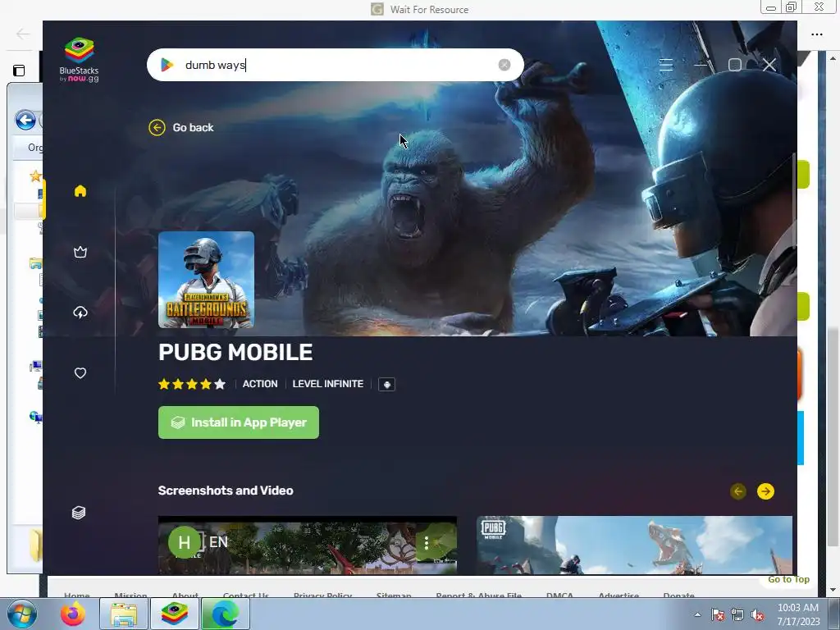Open the second PUBG screenshot thumbnail
The image size is (840, 630).
634,546
